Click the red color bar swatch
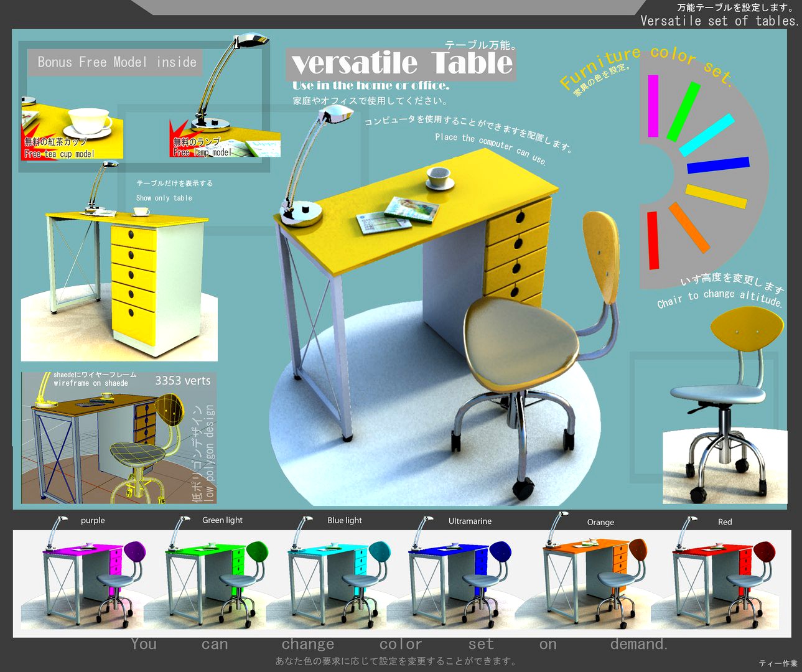This screenshot has height=672, width=802. tap(653, 240)
